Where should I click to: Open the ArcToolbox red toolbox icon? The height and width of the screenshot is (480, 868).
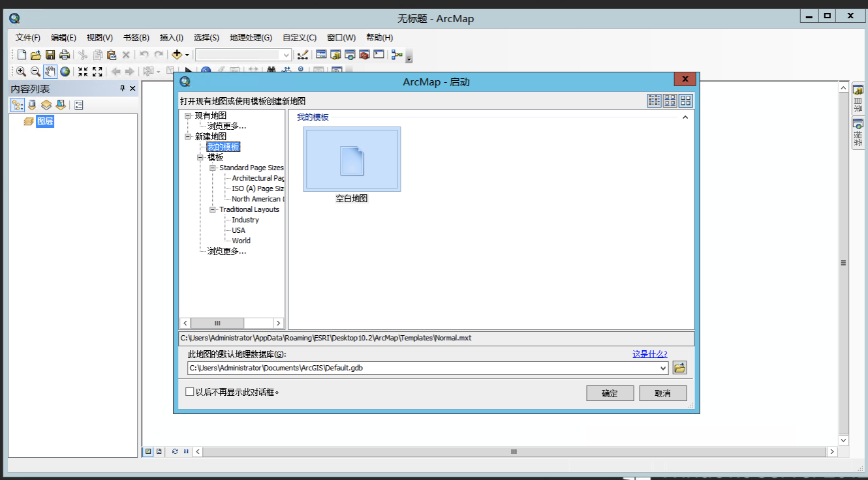pos(364,55)
